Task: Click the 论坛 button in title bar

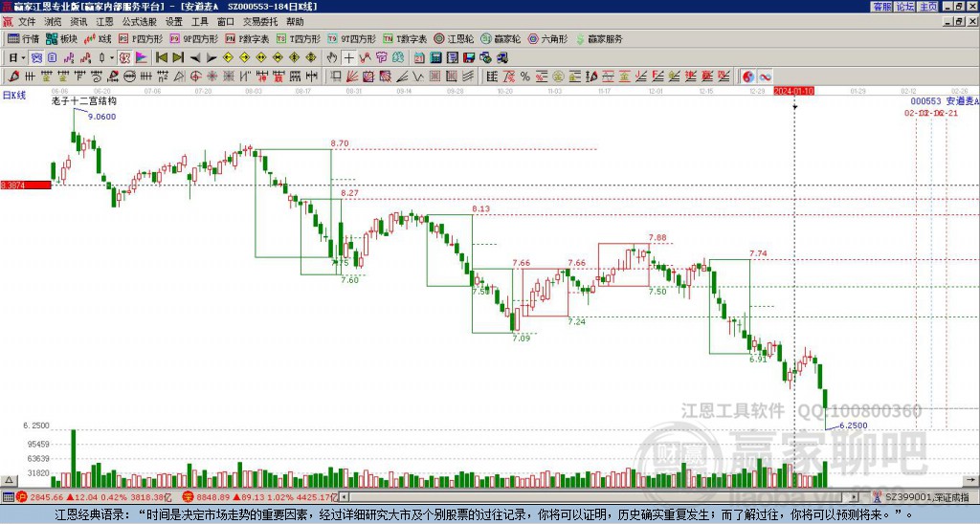Action: pyautogui.click(x=905, y=7)
